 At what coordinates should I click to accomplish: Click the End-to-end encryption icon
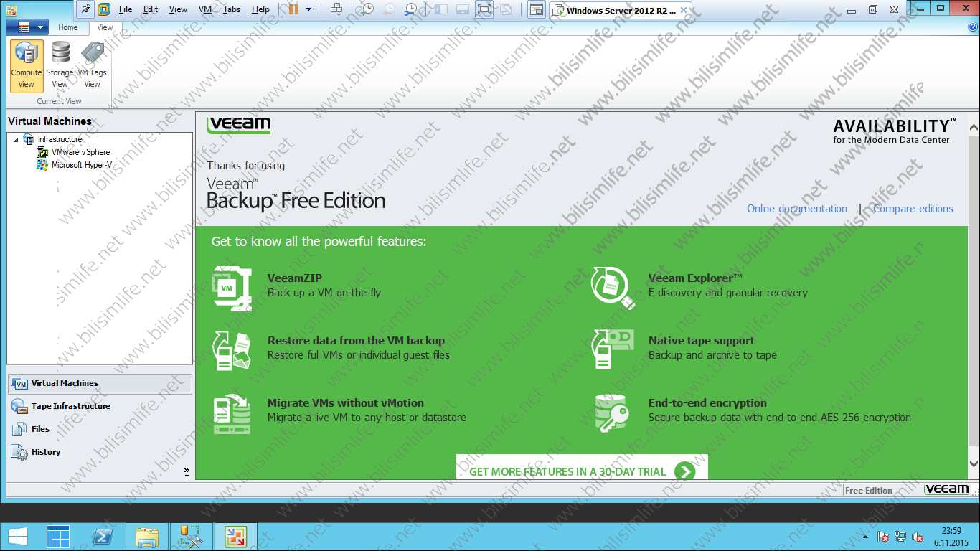[613, 413]
